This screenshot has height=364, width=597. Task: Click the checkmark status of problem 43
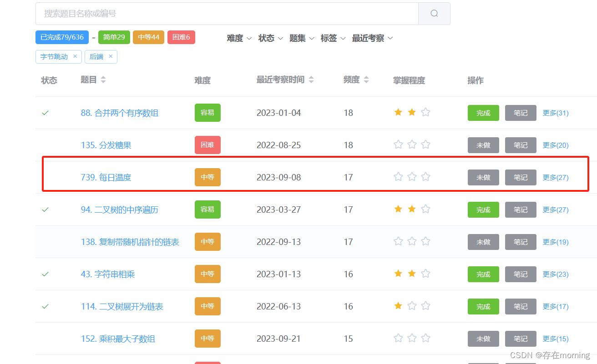pos(45,274)
